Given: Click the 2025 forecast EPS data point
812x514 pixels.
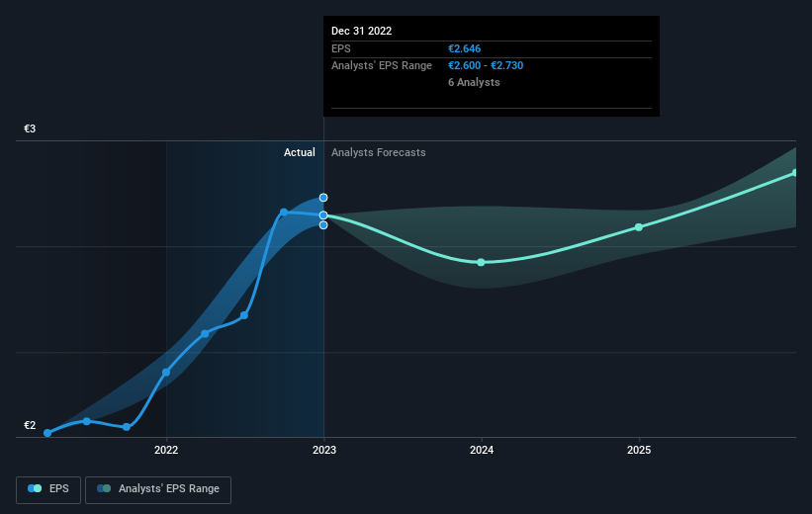Looking at the screenshot, I should pyautogui.click(x=639, y=227).
